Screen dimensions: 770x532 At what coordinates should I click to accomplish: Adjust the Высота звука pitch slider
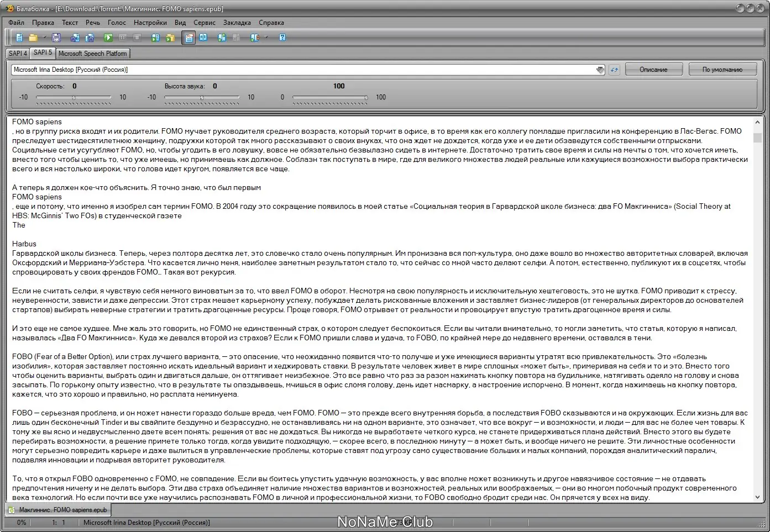pyautogui.click(x=202, y=97)
